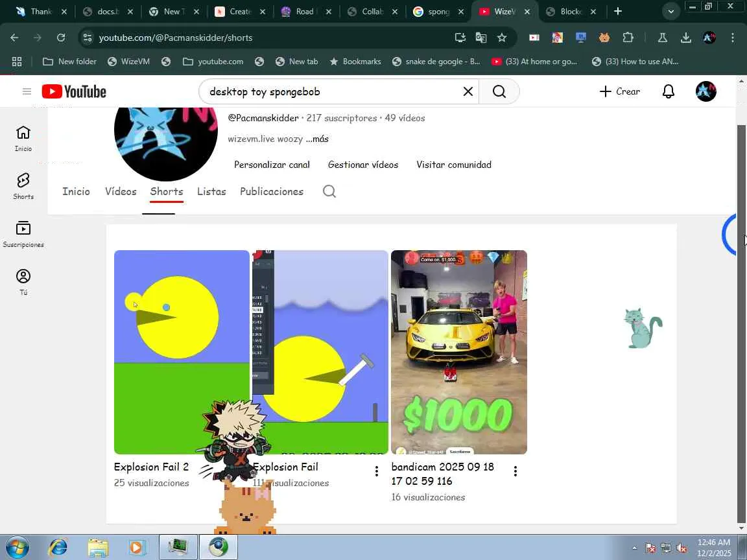Open the WizeVM bookmark
The image size is (747, 560).
click(x=128, y=62)
